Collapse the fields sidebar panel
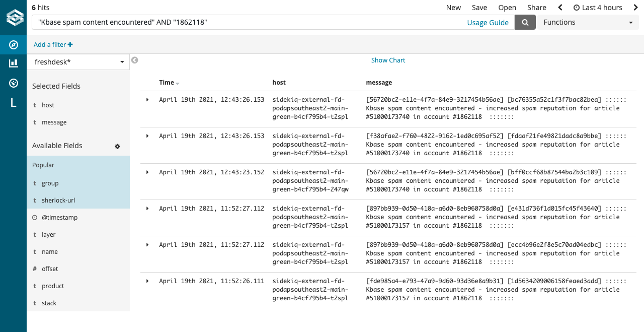 click(x=135, y=60)
